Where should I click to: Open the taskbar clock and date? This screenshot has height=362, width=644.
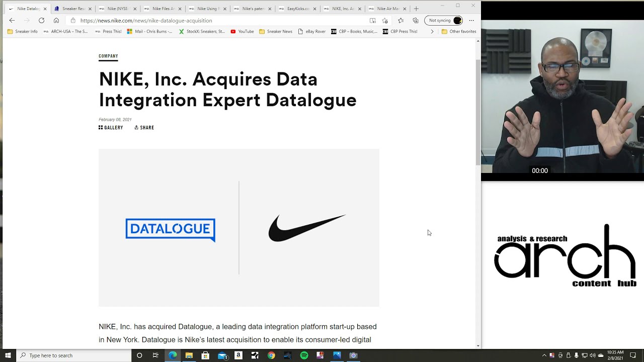[615, 355]
